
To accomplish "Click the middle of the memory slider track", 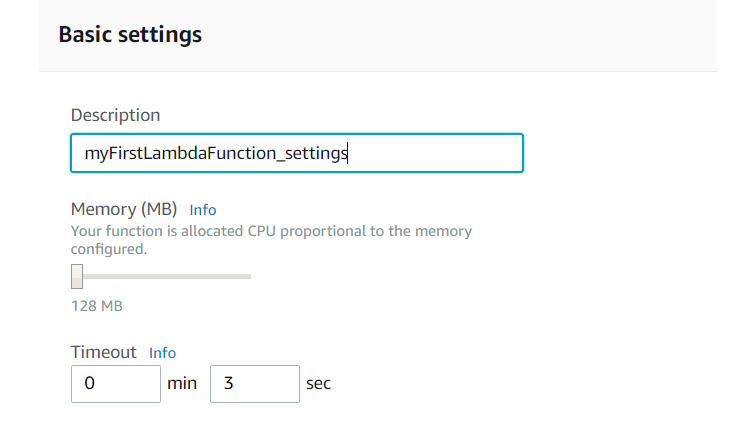I will [162, 276].
